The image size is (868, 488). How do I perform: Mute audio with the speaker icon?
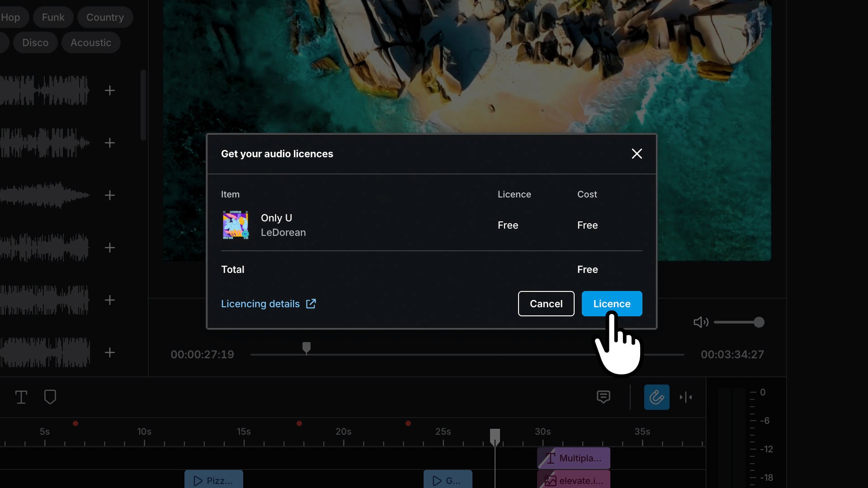(700, 322)
